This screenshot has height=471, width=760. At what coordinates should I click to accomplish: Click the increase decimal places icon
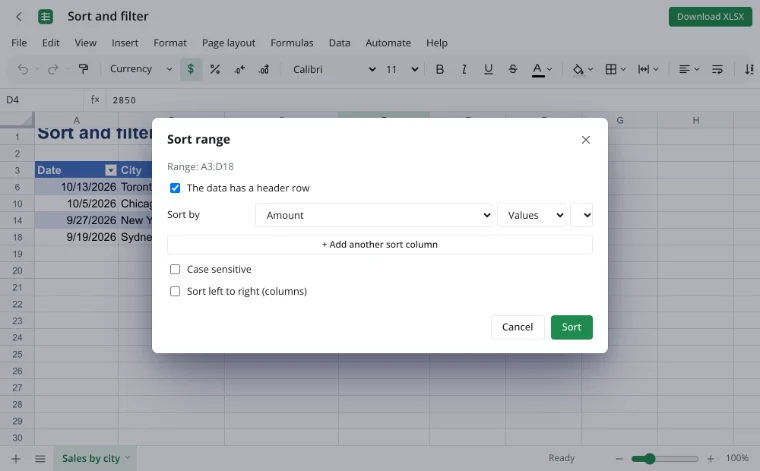tap(264, 69)
